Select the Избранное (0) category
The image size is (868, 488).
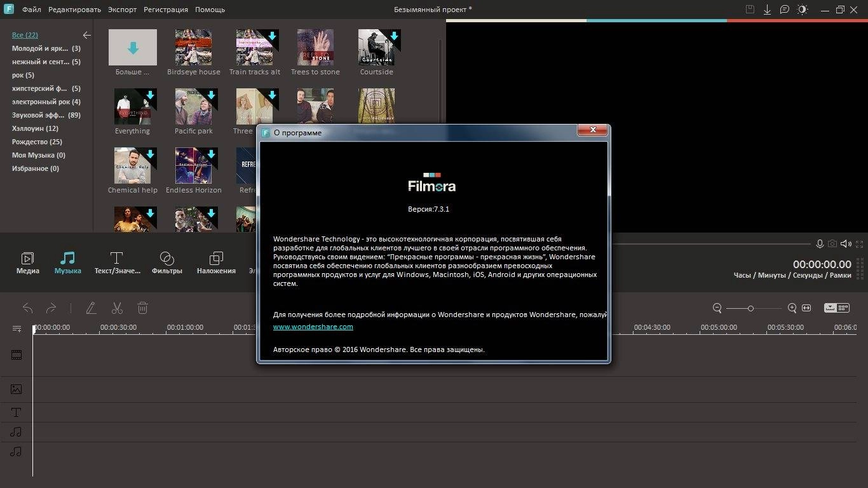pos(36,168)
